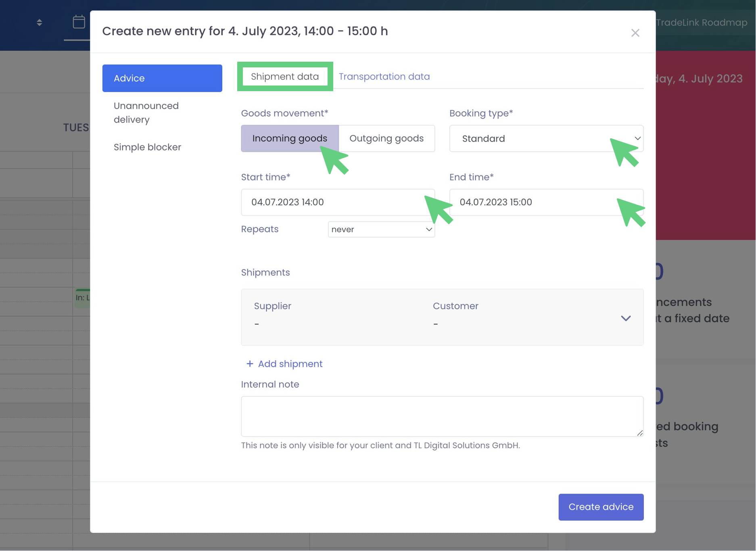Image resolution: width=756 pixels, height=551 pixels.
Task: Expand the shipment row chevron
Action: pyautogui.click(x=625, y=318)
